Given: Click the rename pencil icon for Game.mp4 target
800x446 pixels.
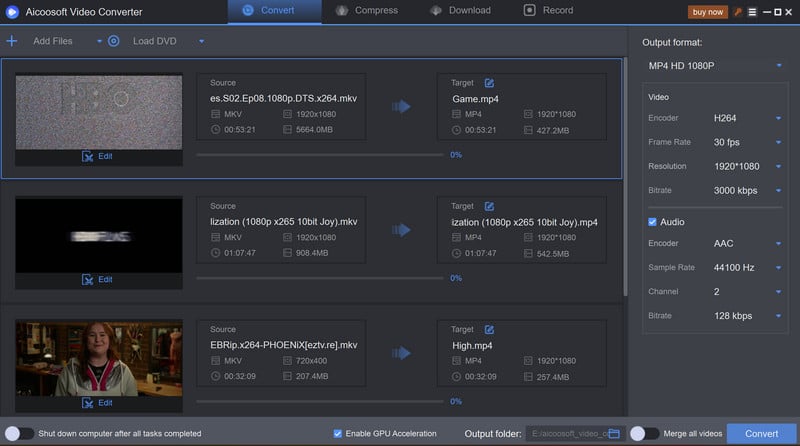Looking at the screenshot, I should click(x=489, y=83).
